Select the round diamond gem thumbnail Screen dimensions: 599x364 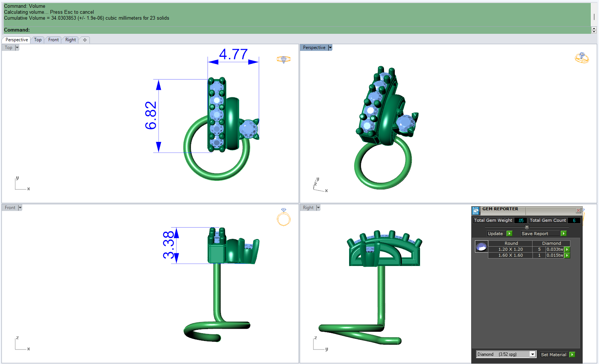(x=481, y=247)
